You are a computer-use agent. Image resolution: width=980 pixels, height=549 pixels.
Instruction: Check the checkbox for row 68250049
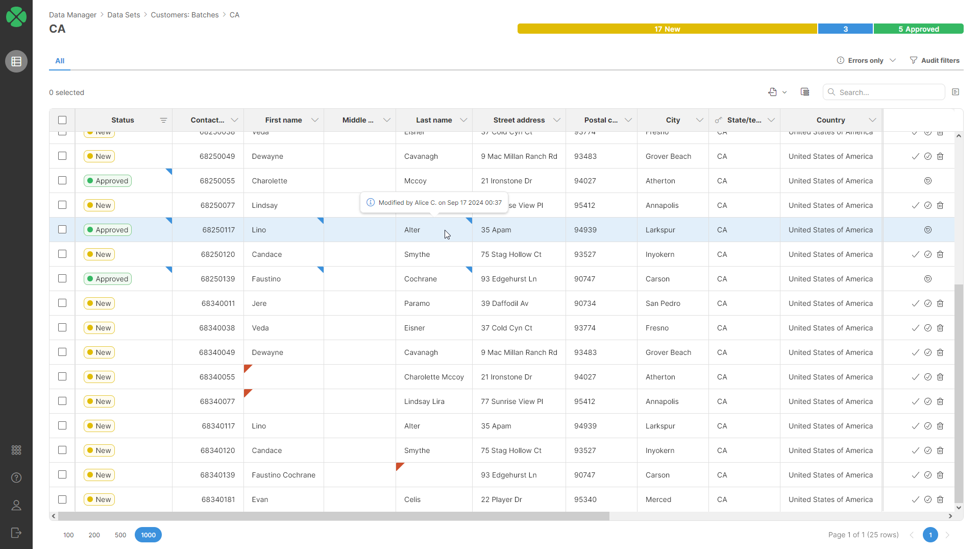click(x=62, y=156)
